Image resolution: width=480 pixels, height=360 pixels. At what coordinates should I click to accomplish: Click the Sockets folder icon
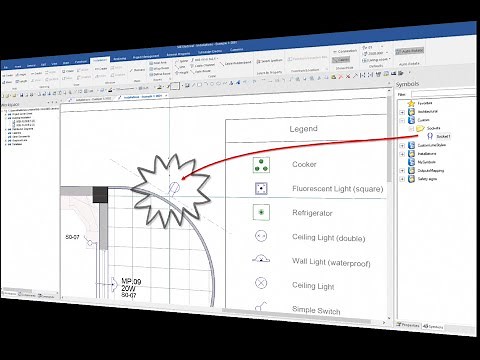click(x=420, y=128)
